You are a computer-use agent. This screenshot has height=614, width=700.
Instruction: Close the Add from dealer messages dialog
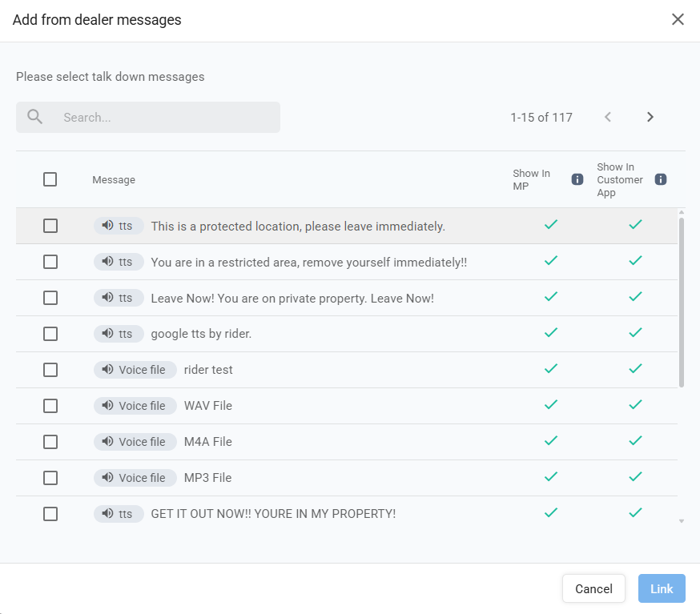coord(678,19)
